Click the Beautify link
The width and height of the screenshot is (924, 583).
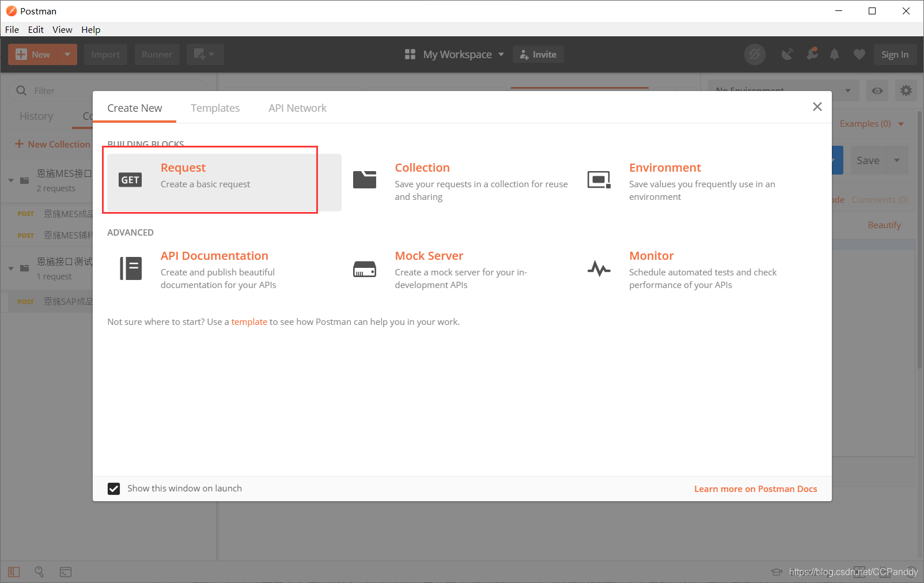tap(884, 225)
